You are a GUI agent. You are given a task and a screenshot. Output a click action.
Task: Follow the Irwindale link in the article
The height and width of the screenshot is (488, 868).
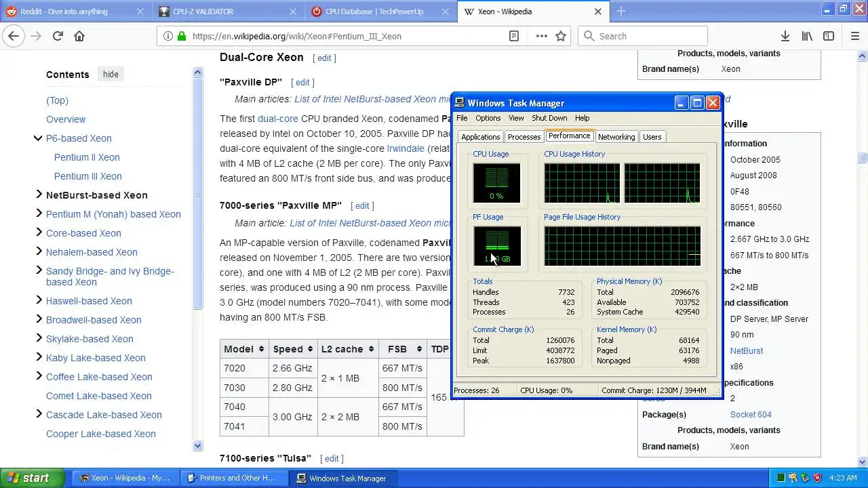tap(406, 148)
